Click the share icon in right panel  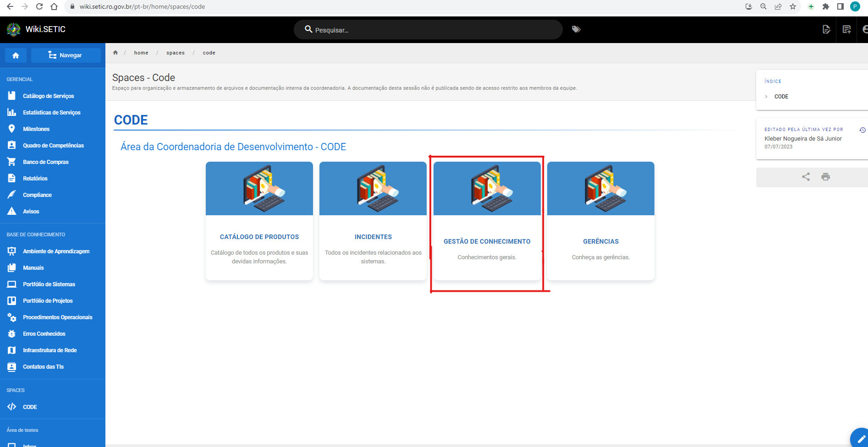806,177
